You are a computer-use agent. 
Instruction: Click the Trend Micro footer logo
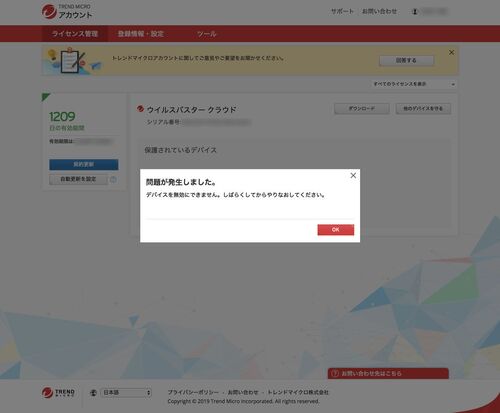point(58,392)
